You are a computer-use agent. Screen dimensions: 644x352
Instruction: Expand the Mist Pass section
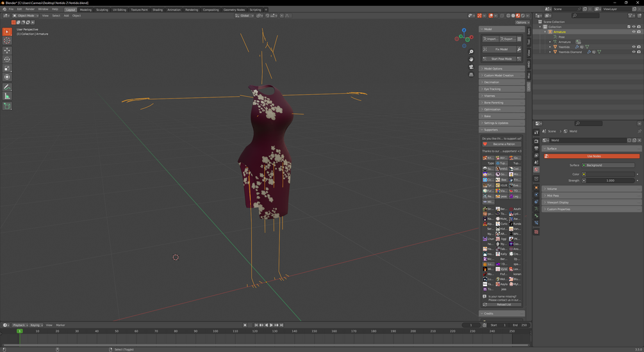pyautogui.click(x=553, y=196)
